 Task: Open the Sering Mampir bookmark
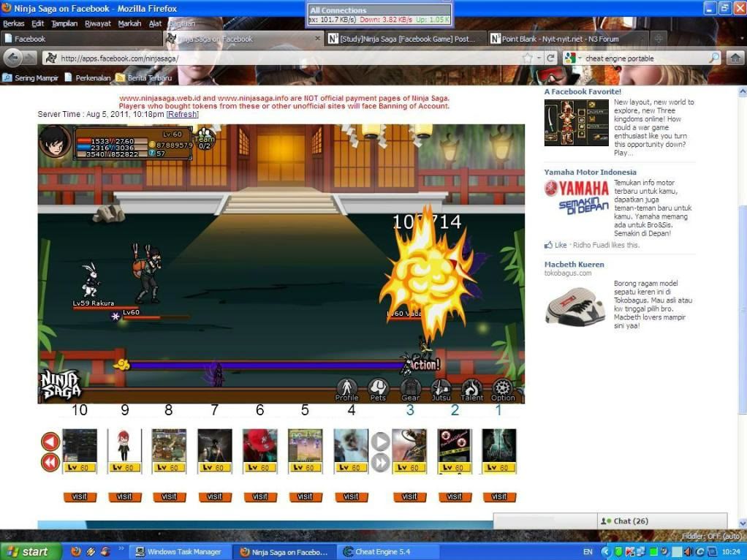[31, 77]
